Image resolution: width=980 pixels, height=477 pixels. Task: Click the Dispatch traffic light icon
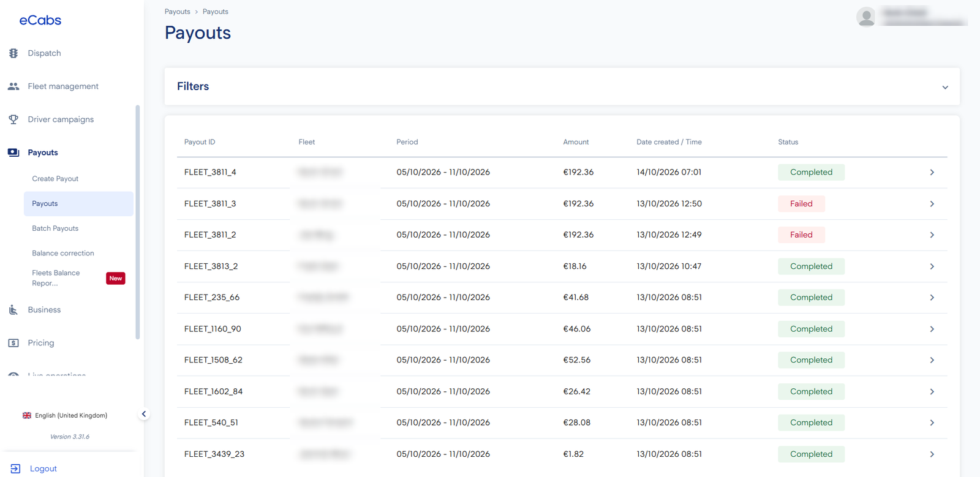pyautogui.click(x=13, y=53)
